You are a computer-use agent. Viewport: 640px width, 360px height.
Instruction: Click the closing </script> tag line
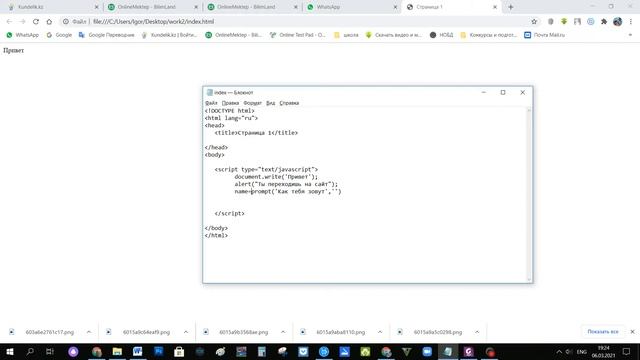[x=229, y=213]
